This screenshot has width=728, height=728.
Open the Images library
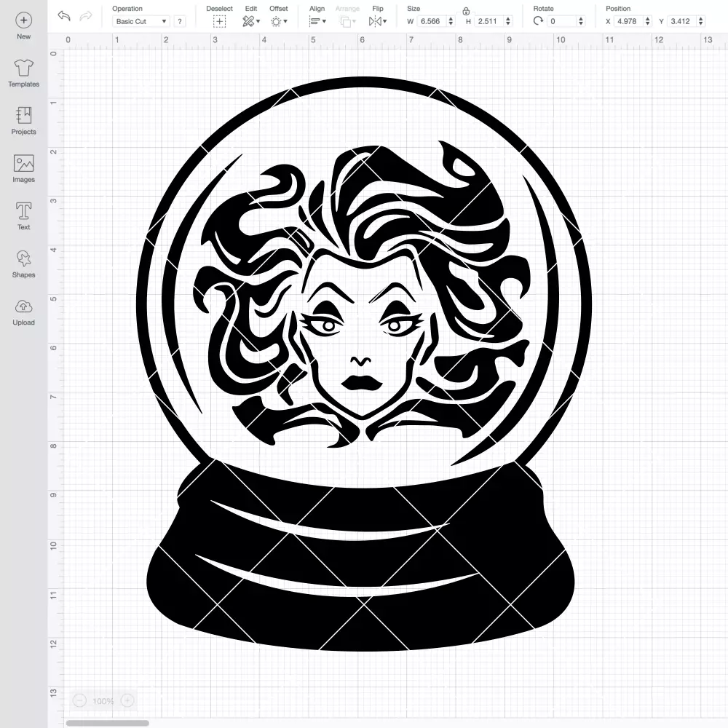[x=24, y=169]
